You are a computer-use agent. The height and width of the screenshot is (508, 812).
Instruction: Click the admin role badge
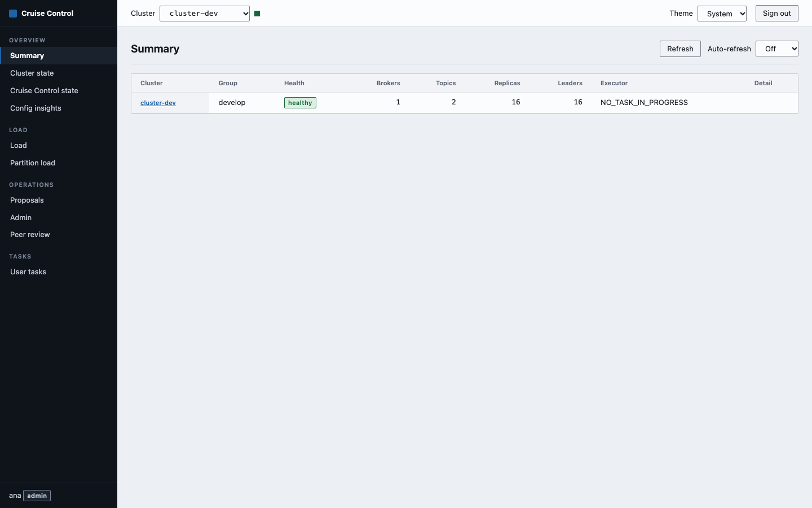click(37, 496)
